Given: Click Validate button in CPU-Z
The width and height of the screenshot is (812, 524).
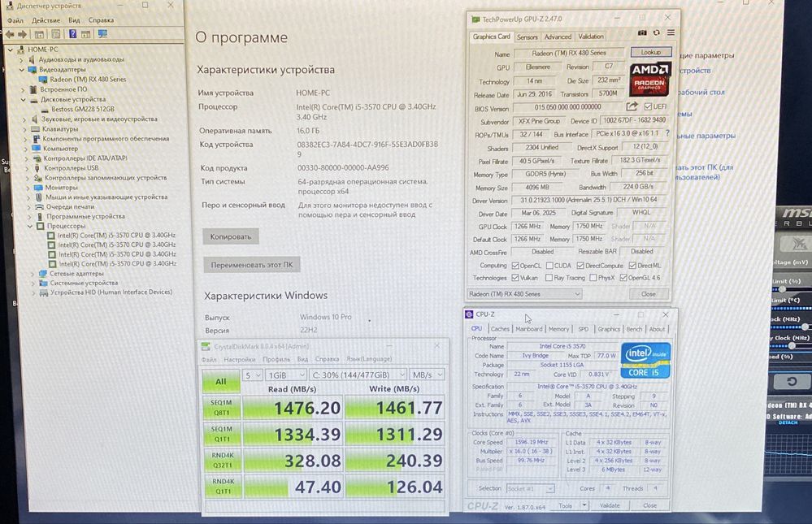Looking at the screenshot, I should coord(610,505).
